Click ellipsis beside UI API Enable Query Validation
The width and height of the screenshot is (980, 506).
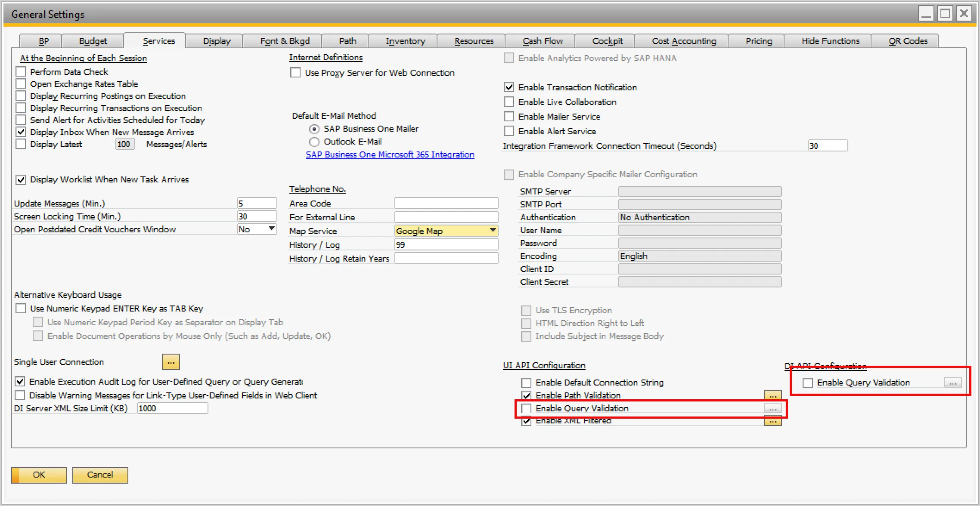tap(773, 408)
